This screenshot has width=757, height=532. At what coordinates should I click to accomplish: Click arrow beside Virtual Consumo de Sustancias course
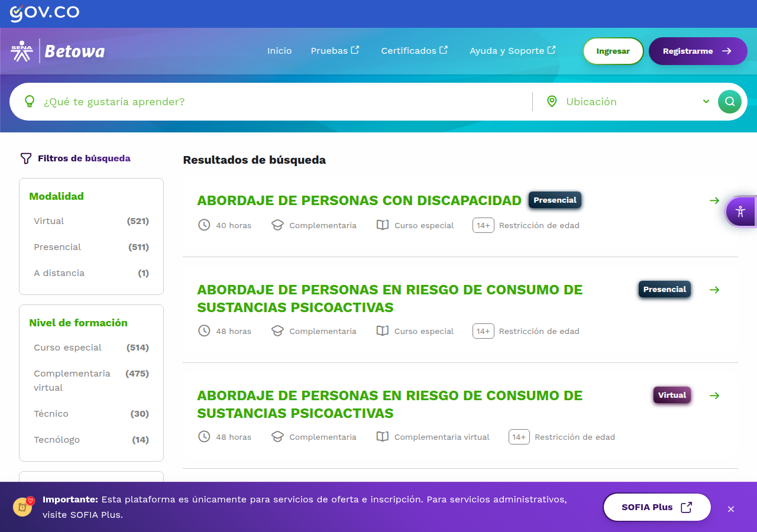pos(714,395)
